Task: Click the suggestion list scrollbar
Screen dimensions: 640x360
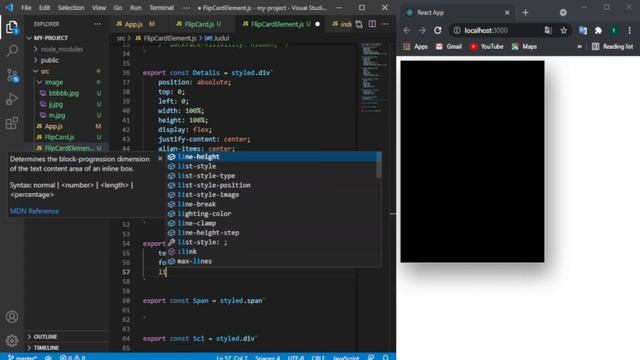Action: click(x=379, y=165)
